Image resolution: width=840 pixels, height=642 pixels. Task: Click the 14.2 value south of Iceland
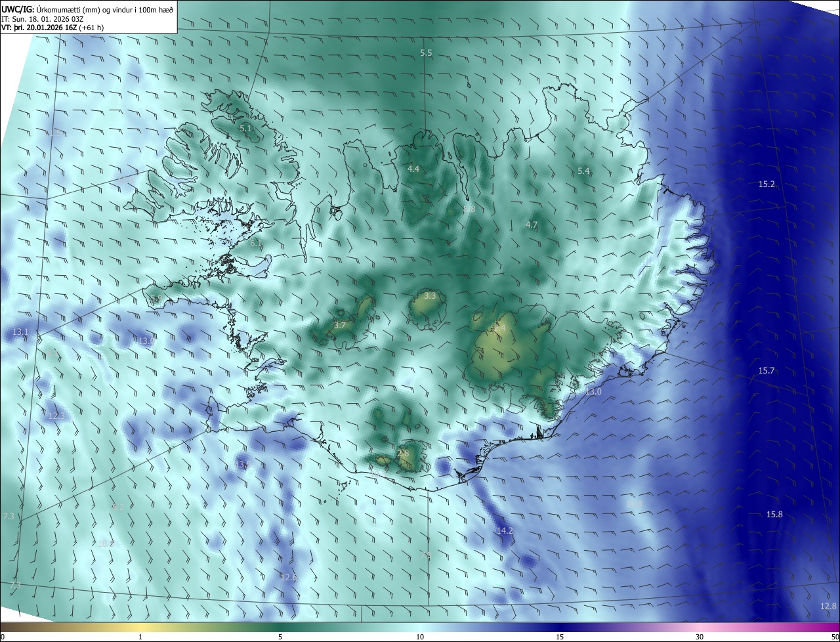tap(505, 530)
